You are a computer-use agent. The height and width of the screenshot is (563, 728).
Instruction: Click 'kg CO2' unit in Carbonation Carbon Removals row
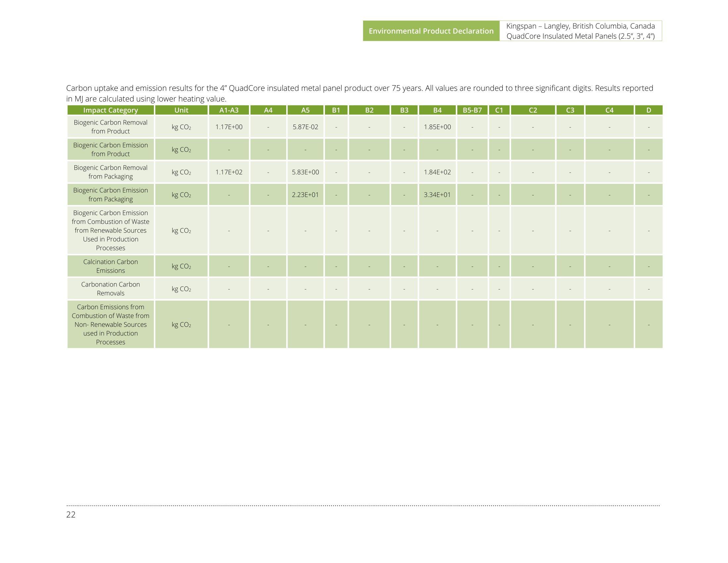tap(181, 289)
